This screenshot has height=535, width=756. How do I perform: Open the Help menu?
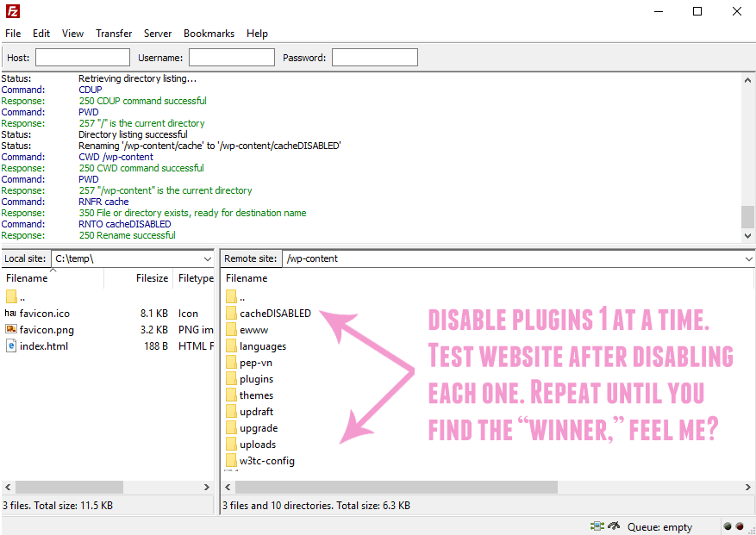257,34
